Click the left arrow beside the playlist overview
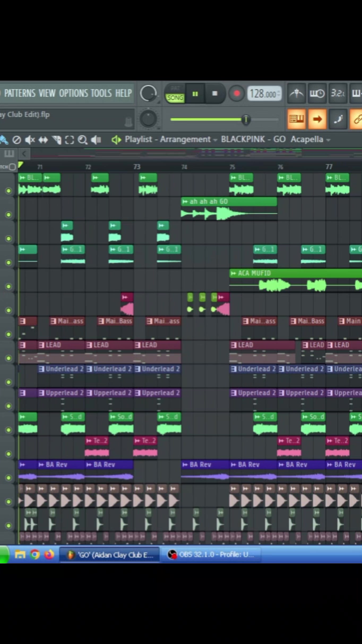Screen dimensions: 362x644 [24, 153]
